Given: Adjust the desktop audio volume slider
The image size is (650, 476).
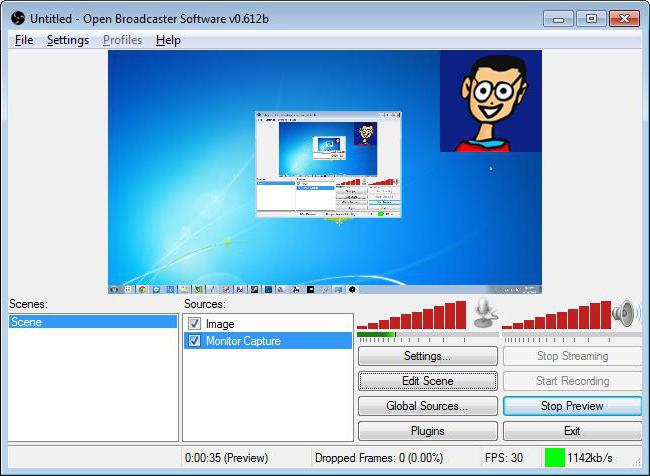Looking at the screenshot, I should (572, 334).
